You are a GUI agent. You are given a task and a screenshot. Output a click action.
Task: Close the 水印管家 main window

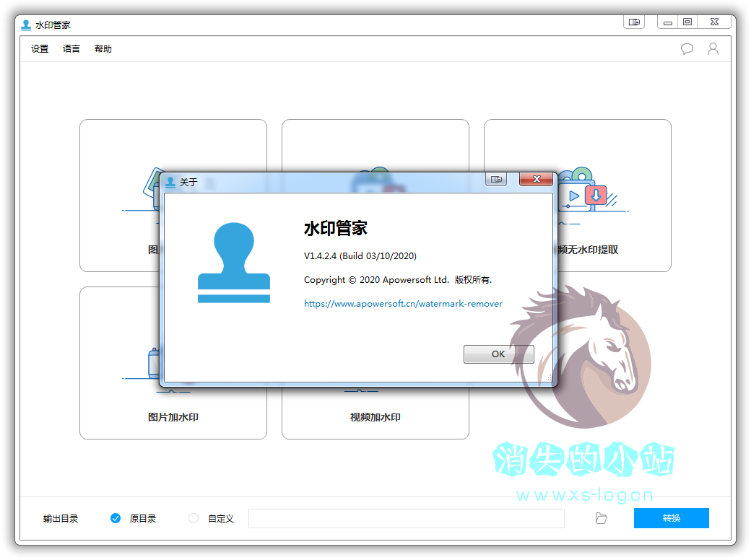pos(714,22)
